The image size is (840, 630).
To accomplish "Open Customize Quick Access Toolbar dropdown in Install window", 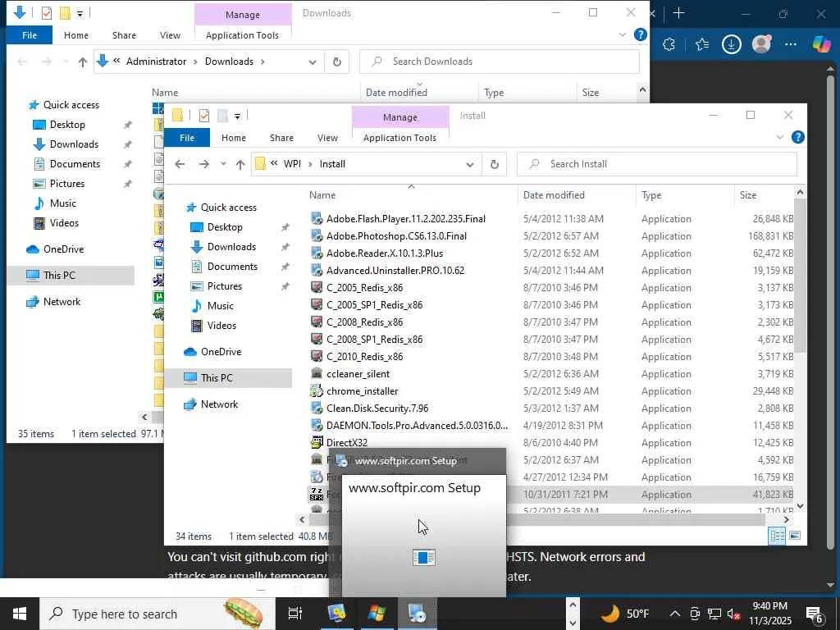I will coord(237,116).
